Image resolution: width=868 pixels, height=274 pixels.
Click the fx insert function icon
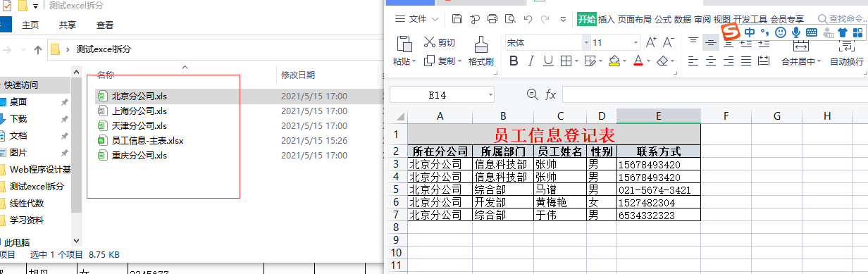[550, 94]
